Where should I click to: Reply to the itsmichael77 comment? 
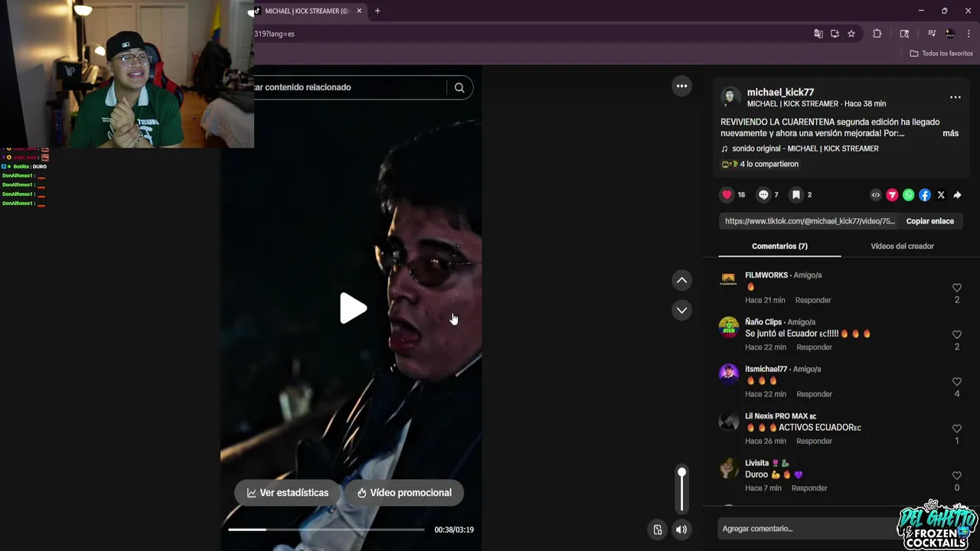coord(814,394)
